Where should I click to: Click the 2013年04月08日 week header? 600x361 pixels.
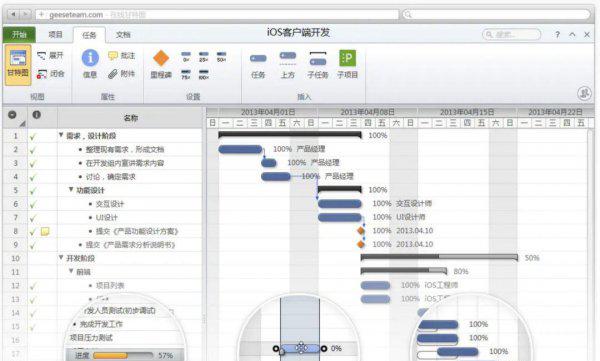(368, 112)
